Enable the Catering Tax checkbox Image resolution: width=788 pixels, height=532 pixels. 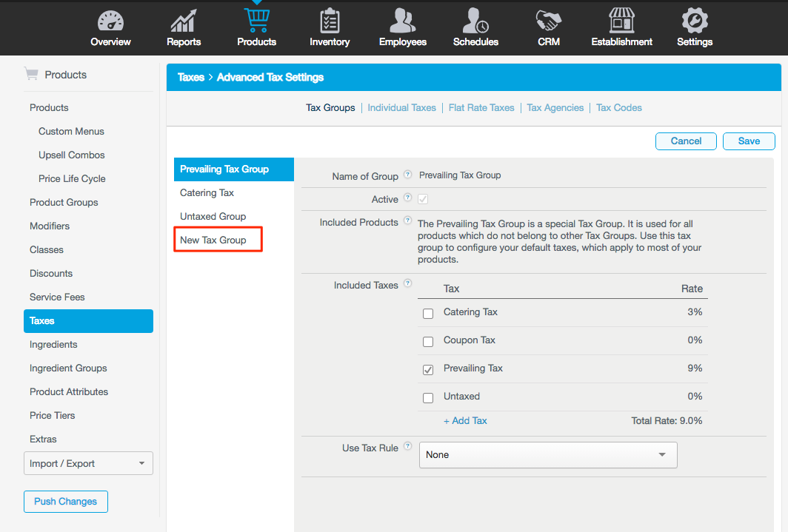pos(427,313)
